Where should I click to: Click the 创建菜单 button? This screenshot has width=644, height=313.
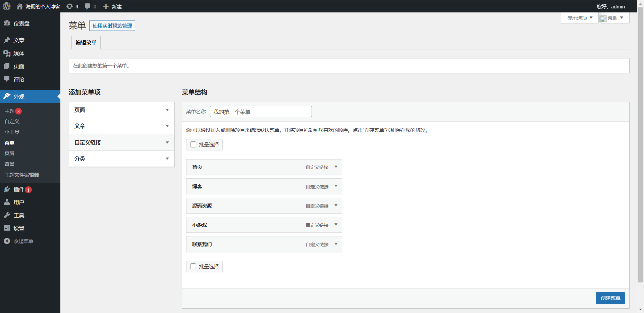610,298
